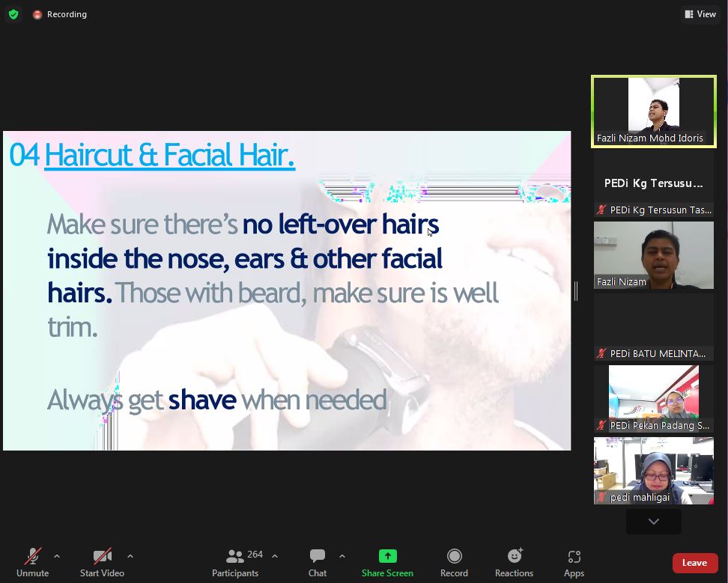Expand audio options arrow beside Unmute
Viewport: 728px width, 583px height.
(x=57, y=556)
